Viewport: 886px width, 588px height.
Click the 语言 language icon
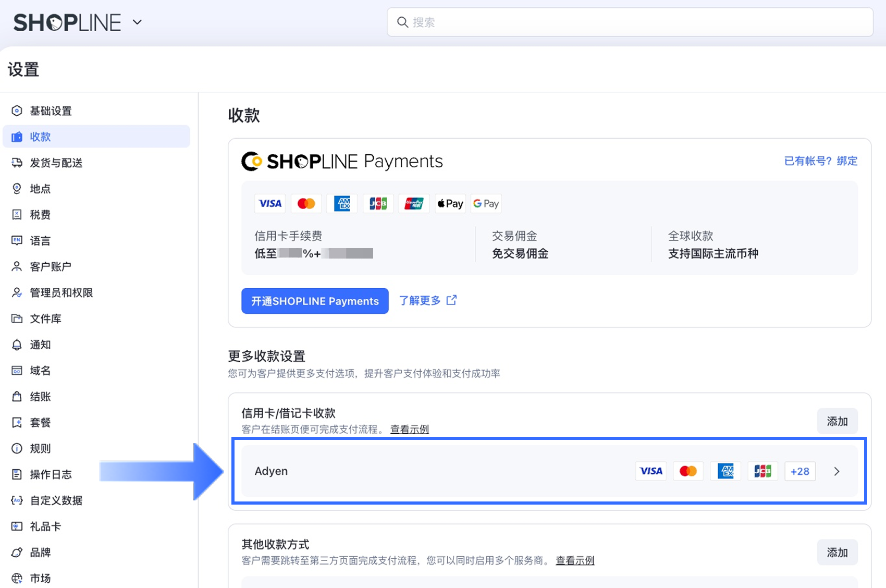pos(17,240)
